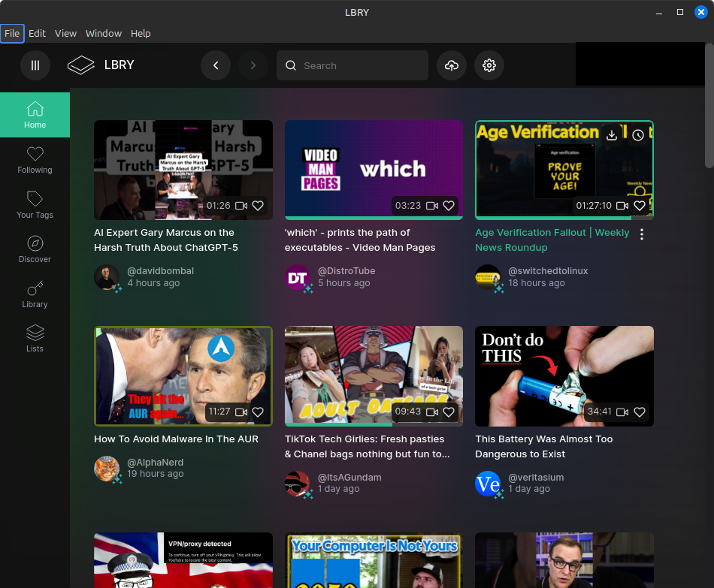This screenshot has height=588, width=714.
Task: Click the Search input field
Action: coord(352,65)
